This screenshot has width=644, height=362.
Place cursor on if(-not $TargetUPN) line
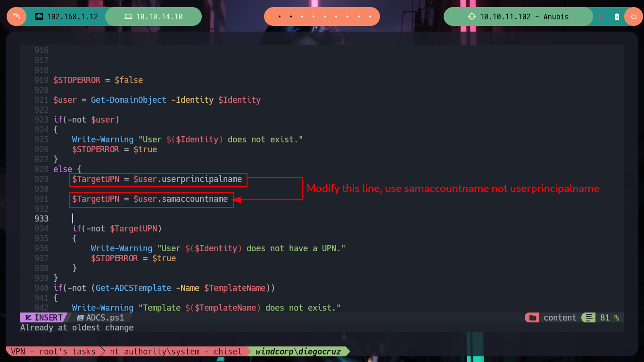pyautogui.click(x=117, y=229)
